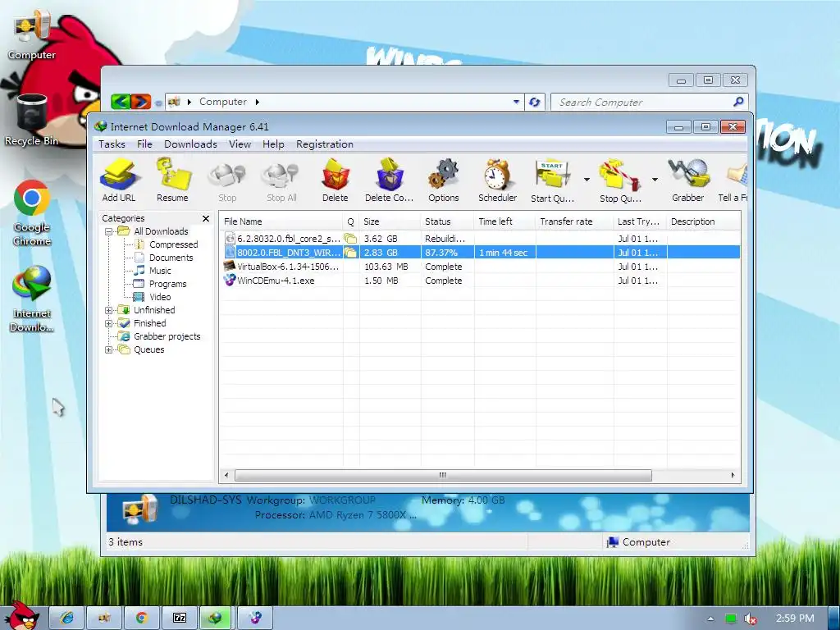Collapse the All Downloads tree node

point(109,231)
